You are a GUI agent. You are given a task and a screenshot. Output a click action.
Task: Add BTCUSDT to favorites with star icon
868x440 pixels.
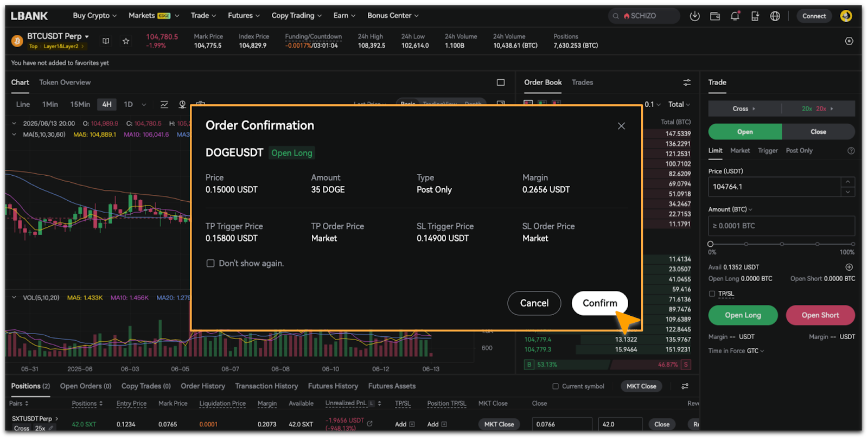[x=126, y=41]
